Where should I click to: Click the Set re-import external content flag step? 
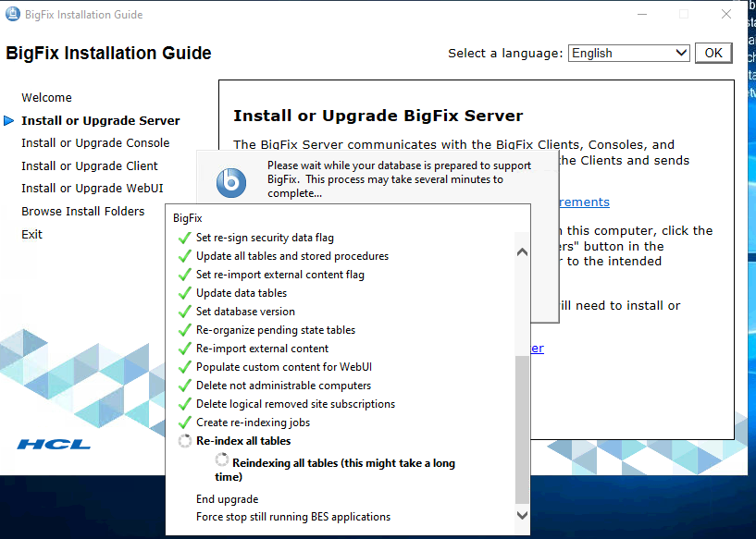(280, 275)
